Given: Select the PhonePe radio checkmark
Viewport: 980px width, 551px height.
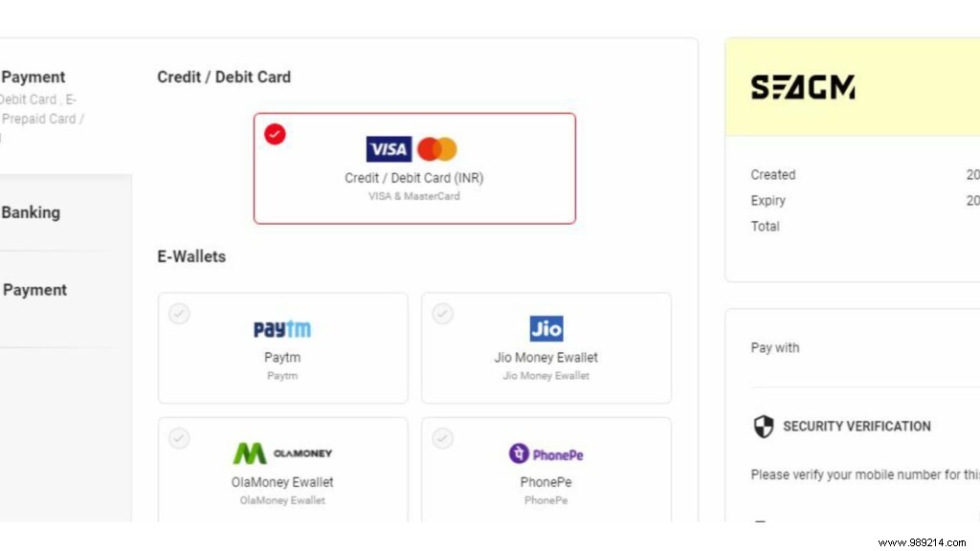Looking at the screenshot, I should pyautogui.click(x=442, y=438).
